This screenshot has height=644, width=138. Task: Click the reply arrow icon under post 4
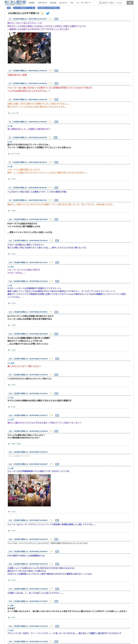[x=9, y=113]
